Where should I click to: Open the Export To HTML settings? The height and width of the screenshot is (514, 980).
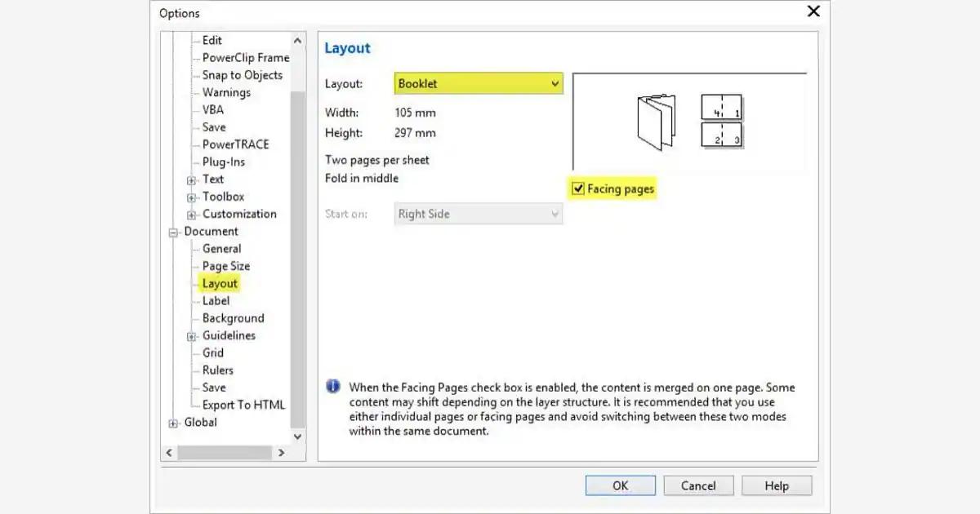point(243,405)
